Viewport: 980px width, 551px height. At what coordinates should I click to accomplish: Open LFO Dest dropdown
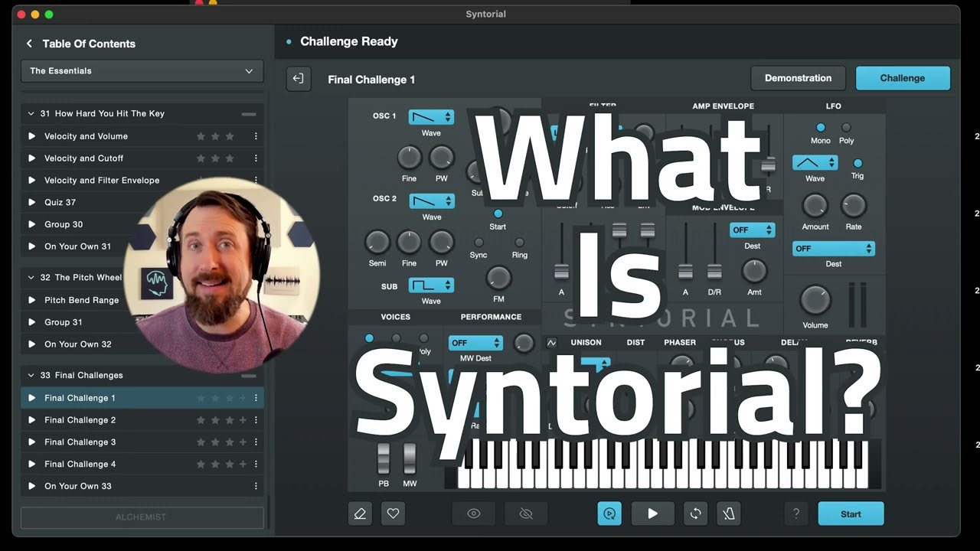click(834, 249)
